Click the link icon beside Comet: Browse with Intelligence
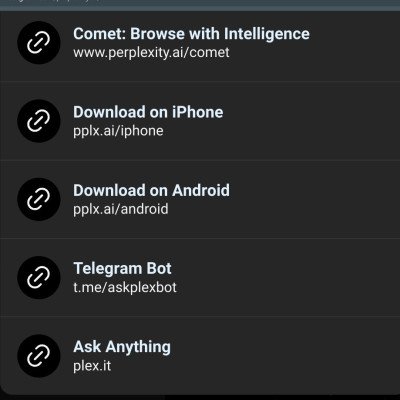The width and height of the screenshot is (400, 400). [x=39, y=43]
